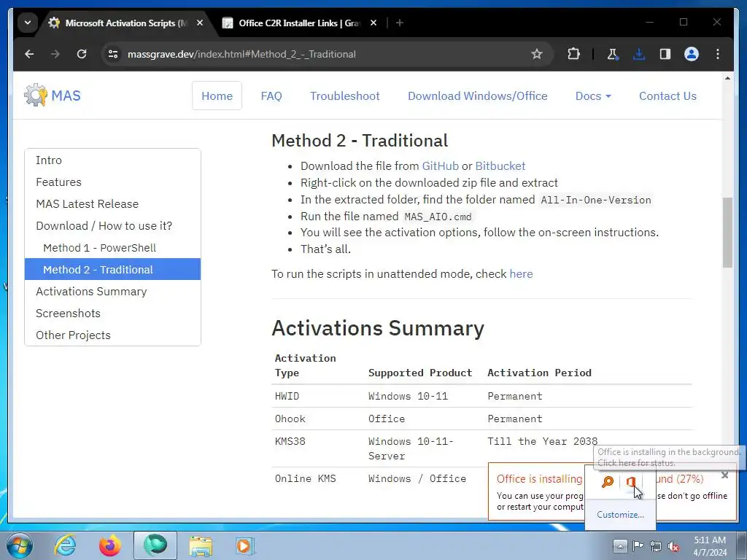The height and width of the screenshot is (560, 747).
Task: Select Download / How to use it?
Action: tap(112, 226)
